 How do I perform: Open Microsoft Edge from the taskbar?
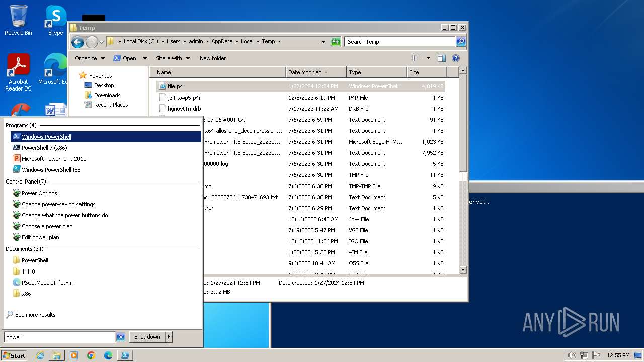point(108,355)
